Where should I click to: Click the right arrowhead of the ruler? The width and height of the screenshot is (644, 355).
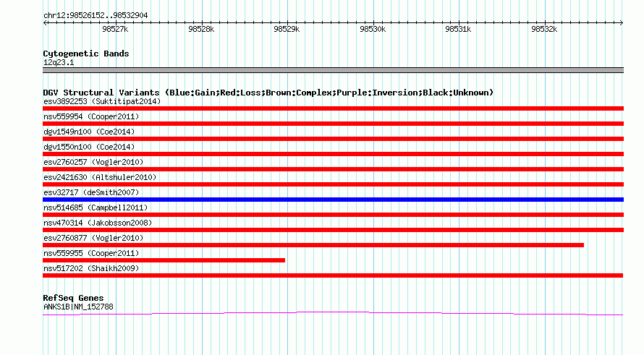coord(622,23)
